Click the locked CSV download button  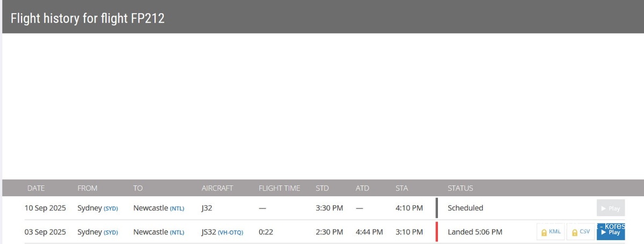click(x=581, y=232)
